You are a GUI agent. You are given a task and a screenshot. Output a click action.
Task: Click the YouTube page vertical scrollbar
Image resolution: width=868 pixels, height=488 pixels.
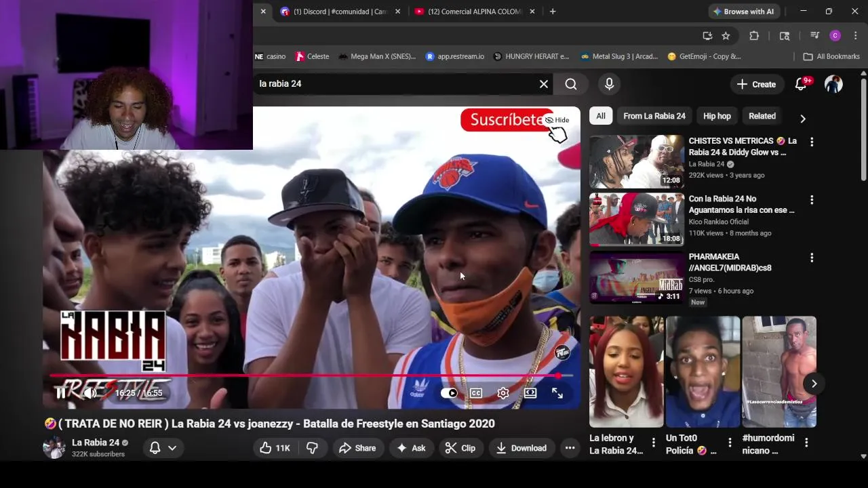863,129
